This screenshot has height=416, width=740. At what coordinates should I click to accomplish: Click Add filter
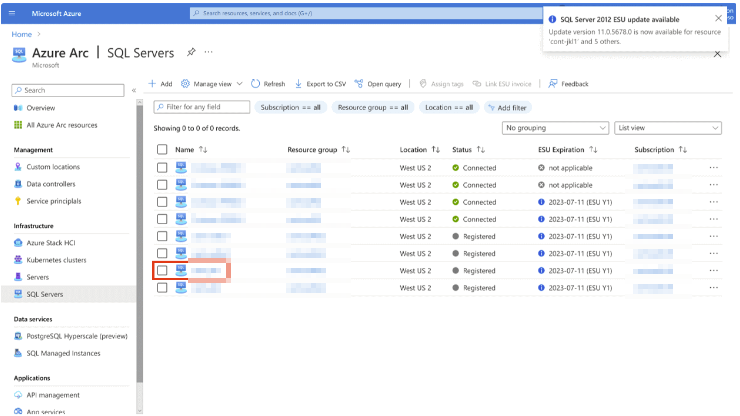[x=507, y=108]
